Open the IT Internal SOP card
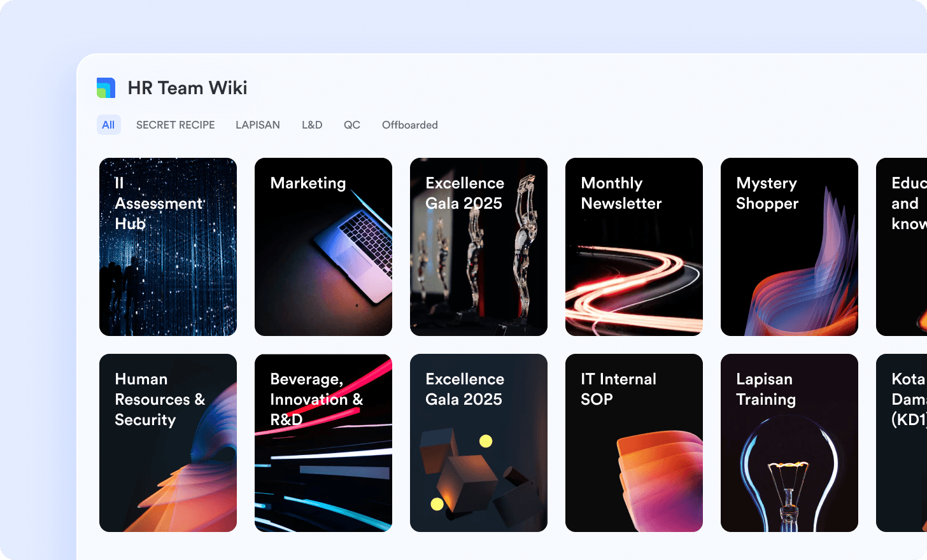The width and height of the screenshot is (927, 560). tap(634, 443)
